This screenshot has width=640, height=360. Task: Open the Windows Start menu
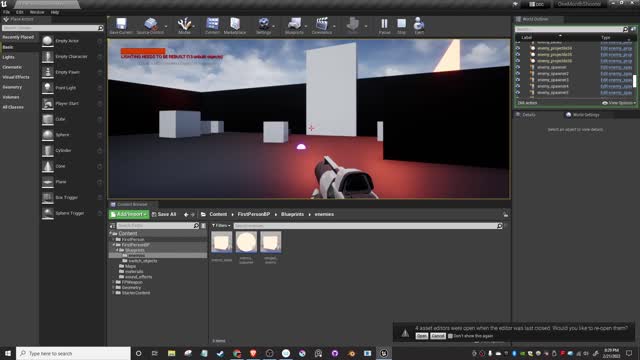point(8,353)
